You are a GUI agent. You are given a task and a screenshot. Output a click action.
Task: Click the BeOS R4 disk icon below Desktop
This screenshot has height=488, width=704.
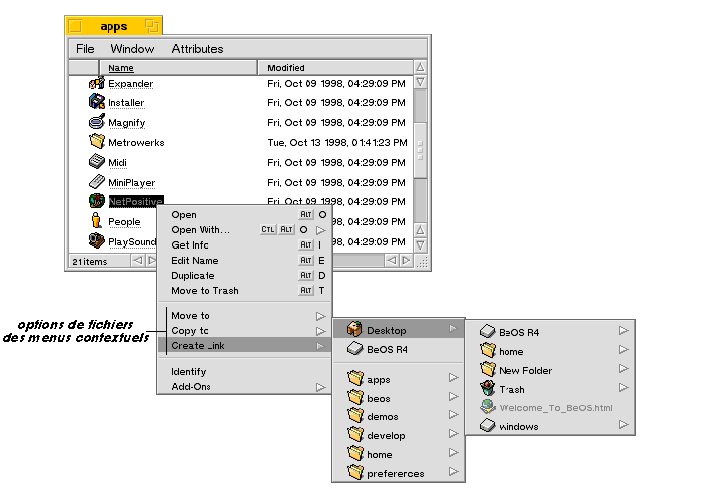point(355,348)
